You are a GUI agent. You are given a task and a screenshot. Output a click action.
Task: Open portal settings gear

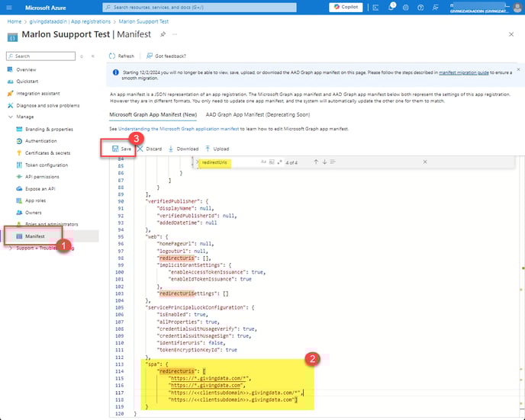coord(405,8)
